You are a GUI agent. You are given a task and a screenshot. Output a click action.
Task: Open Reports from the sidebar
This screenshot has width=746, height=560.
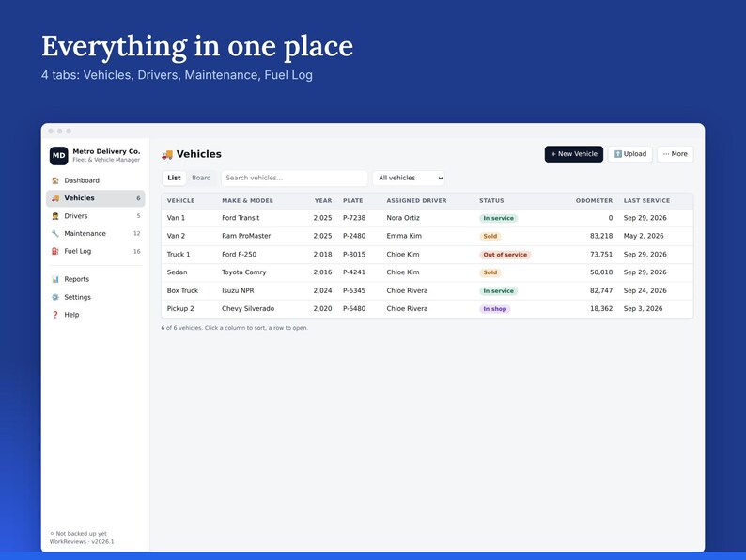click(x=96, y=279)
